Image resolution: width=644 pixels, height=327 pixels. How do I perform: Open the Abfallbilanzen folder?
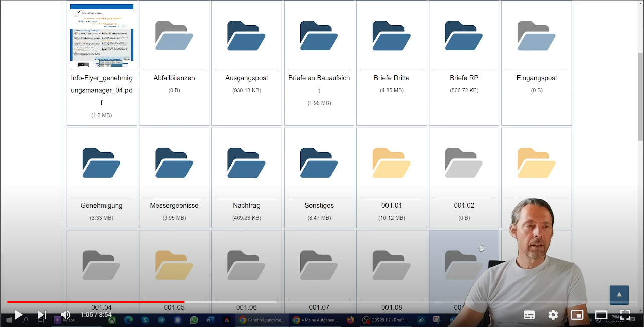point(174,36)
